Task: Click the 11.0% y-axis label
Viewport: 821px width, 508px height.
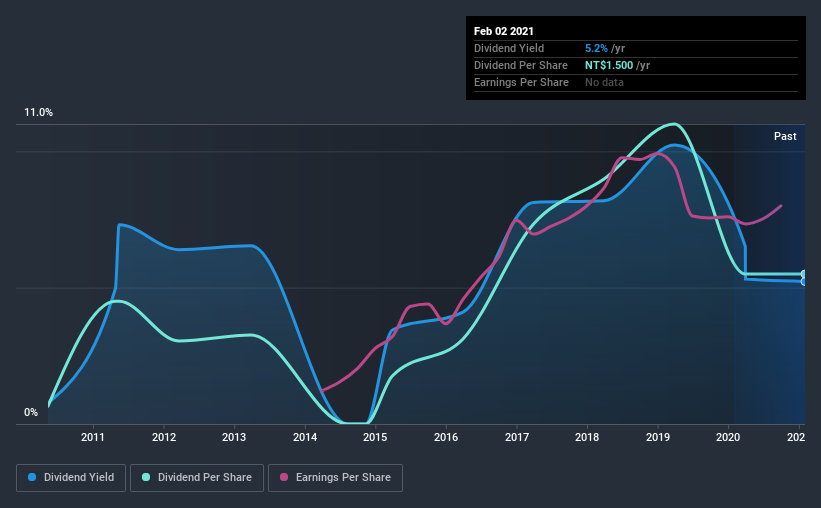Action: click(x=38, y=113)
